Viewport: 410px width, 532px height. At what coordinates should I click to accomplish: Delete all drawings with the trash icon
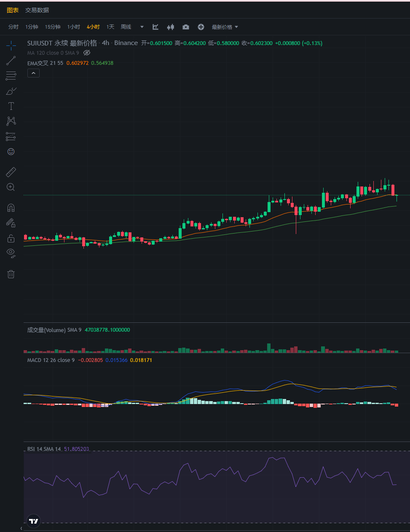[x=11, y=274]
